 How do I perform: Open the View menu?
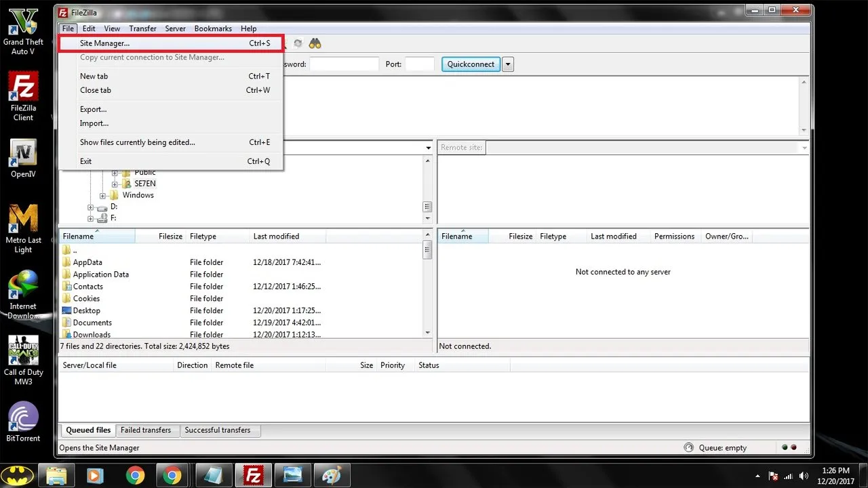pyautogui.click(x=112, y=28)
